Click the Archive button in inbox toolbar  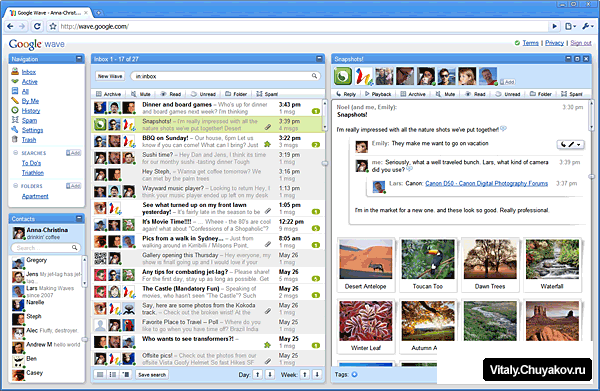point(108,94)
